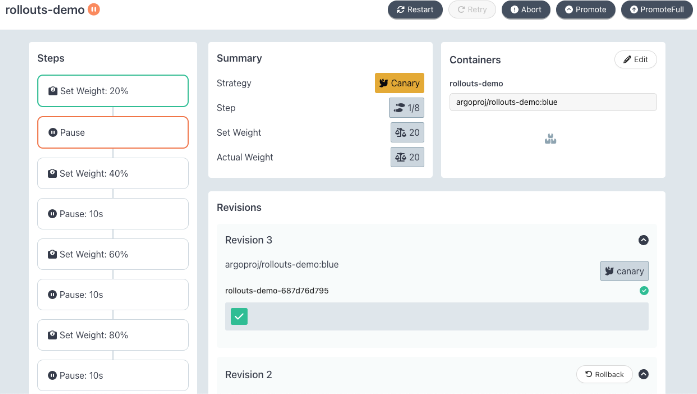Viewport: 697px width, 394px height.
Task: Abort the rollout
Action: [526, 10]
